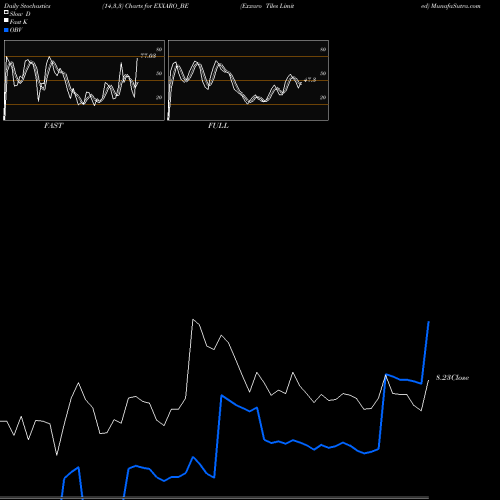Click the 47.3 value on FULL chart
The height and width of the screenshot is (500, 500).
click(x=310, y=80)
